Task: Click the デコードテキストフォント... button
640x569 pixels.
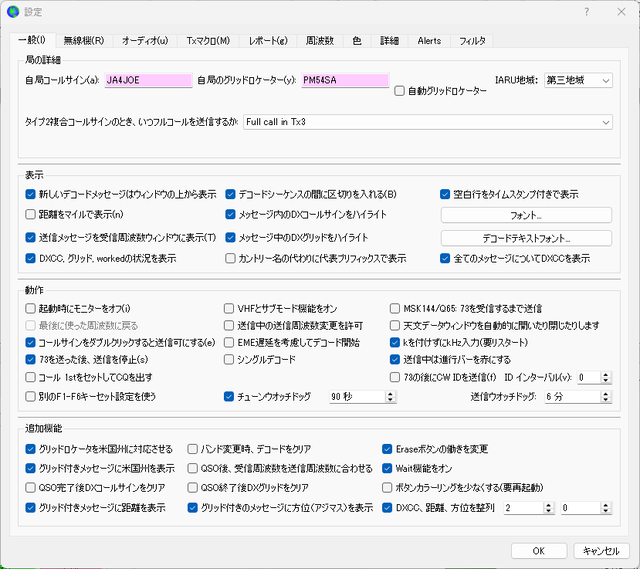Action: 526,238
